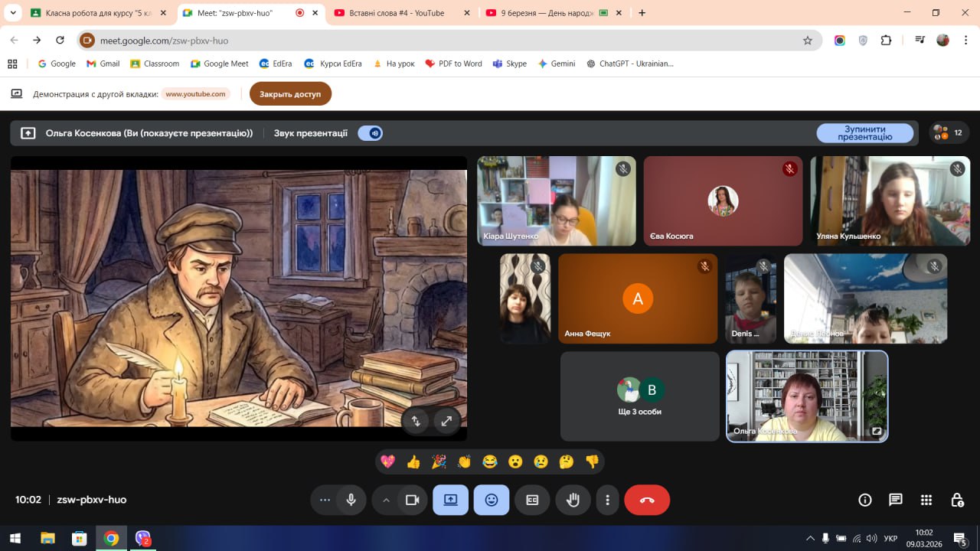980x551 pixels.
Task: Open audio settings dots beside microphone
Action: click(x=325, y=500)
